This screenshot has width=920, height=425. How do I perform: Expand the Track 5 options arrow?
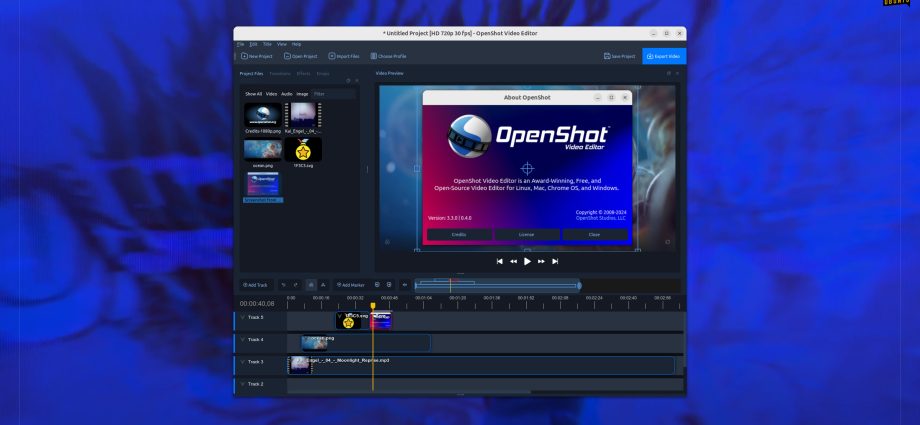coord(242,317)
